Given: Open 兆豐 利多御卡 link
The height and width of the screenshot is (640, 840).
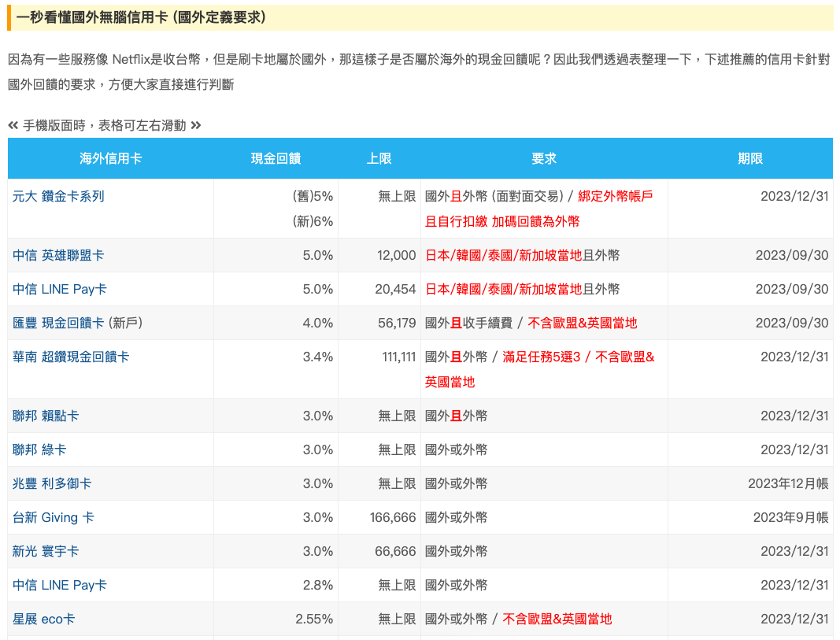Looking at the screenshot, I should click(52, 483).
